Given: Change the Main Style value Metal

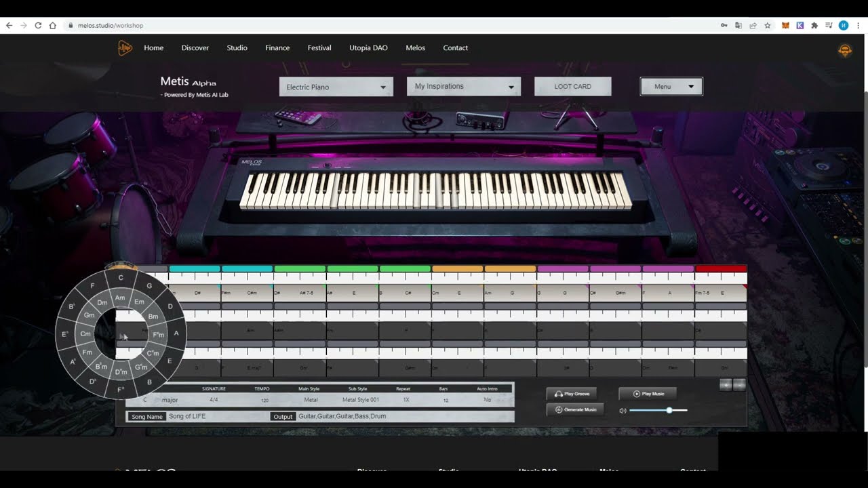Looking at the screenshot, I should pos(311,400).
